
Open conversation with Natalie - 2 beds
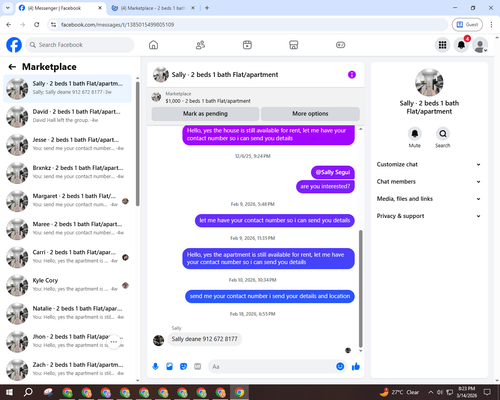[67, 314]
